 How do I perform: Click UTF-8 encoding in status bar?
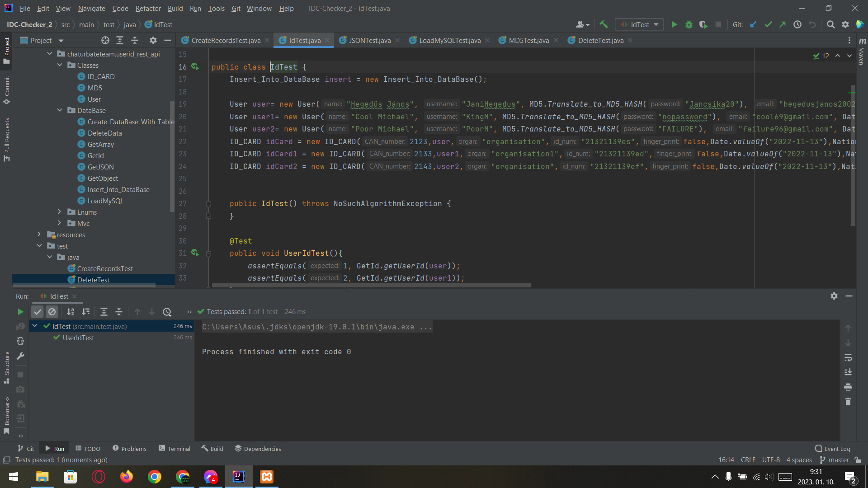(771, 460)
